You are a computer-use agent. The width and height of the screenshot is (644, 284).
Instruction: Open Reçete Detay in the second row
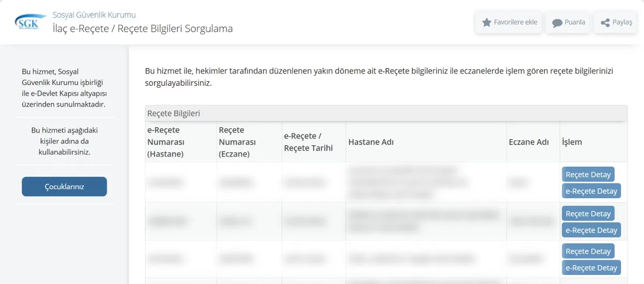tap(588, 213)
